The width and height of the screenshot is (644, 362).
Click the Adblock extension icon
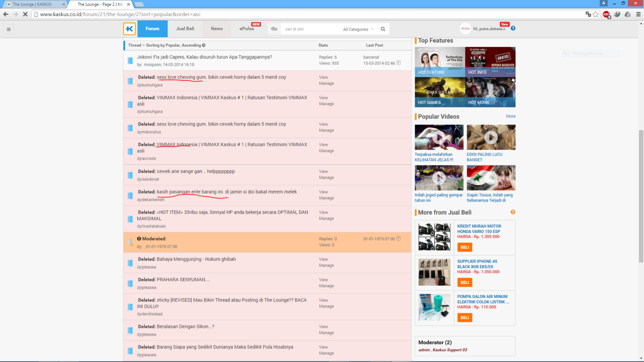[606, 14]
